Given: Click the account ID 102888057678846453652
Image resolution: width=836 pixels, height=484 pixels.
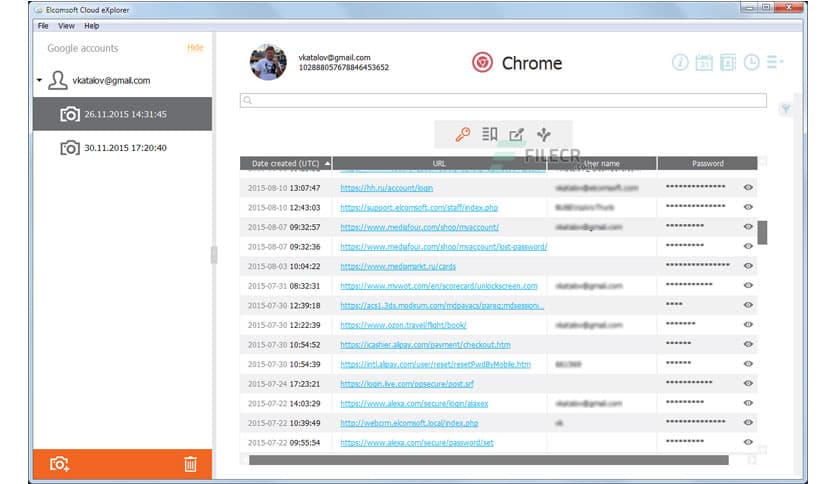Looking at the screenshot, I should 344,68.
